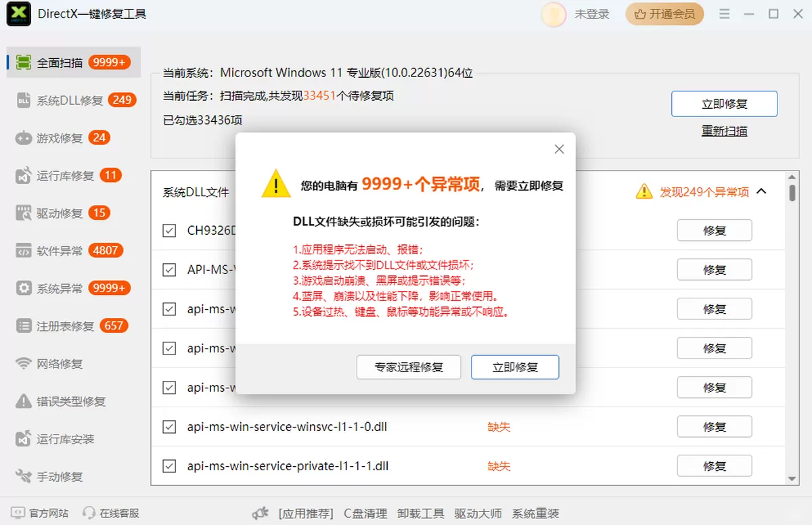Click the scrollbar up arrow
Viewport: 812px width, 525px height.
pos(792,177)
